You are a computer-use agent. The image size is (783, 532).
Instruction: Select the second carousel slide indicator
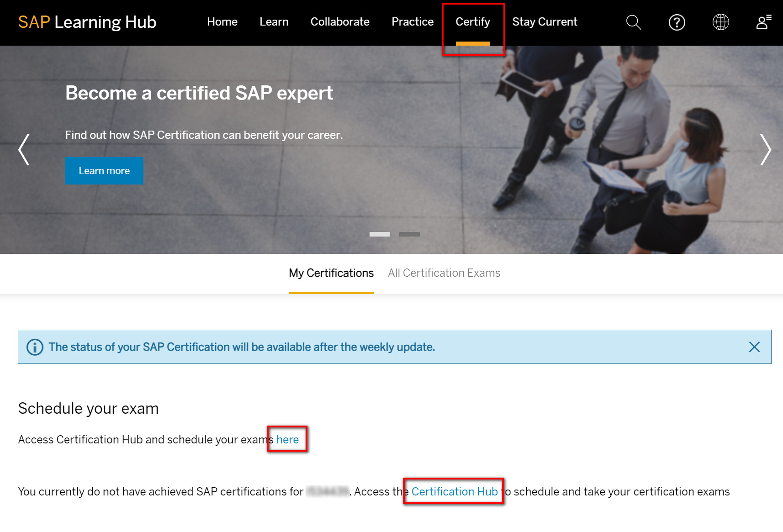click(x=409, y=234)
